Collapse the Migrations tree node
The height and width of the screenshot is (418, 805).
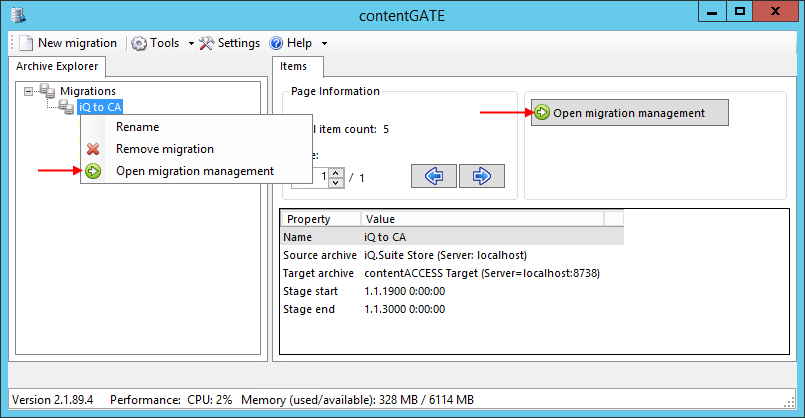coord(28,91)
